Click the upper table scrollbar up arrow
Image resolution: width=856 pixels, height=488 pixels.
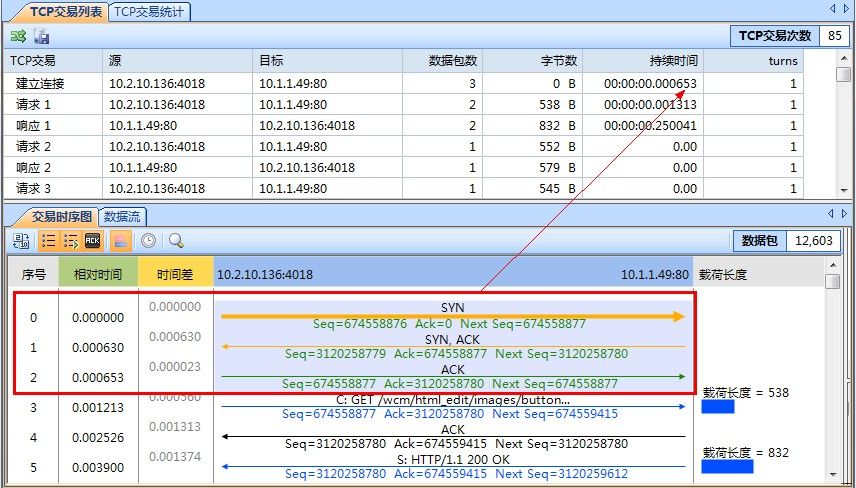click(845, 58)
